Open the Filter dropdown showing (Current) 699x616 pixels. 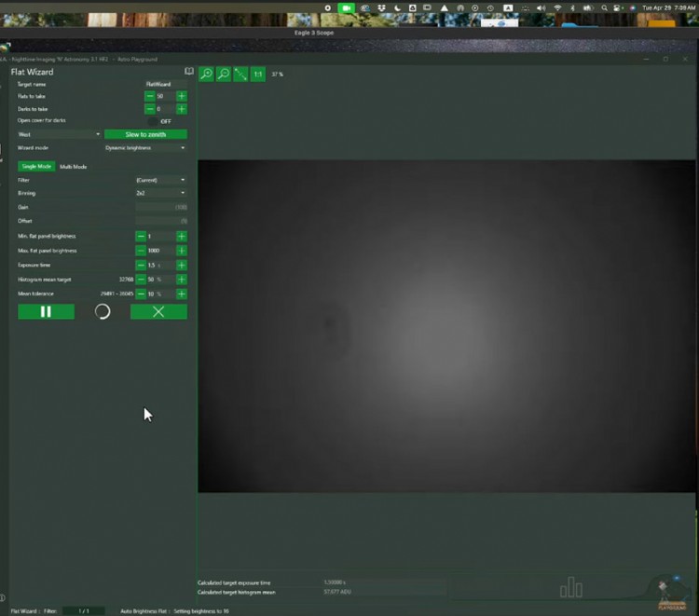(x=160, y=180)
